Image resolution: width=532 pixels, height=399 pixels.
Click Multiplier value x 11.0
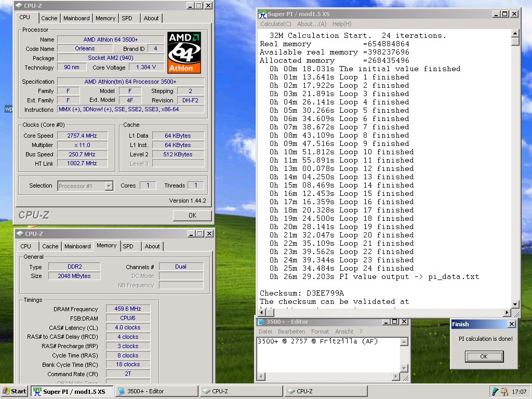click(x=82, y=145)
